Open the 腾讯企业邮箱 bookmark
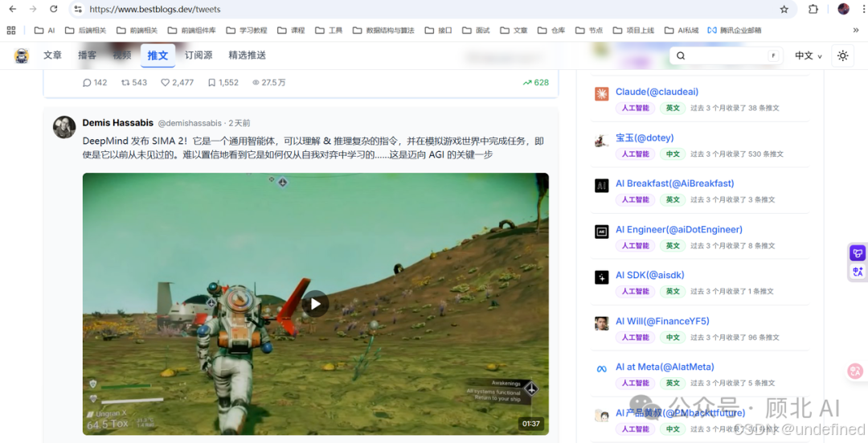 735,31
